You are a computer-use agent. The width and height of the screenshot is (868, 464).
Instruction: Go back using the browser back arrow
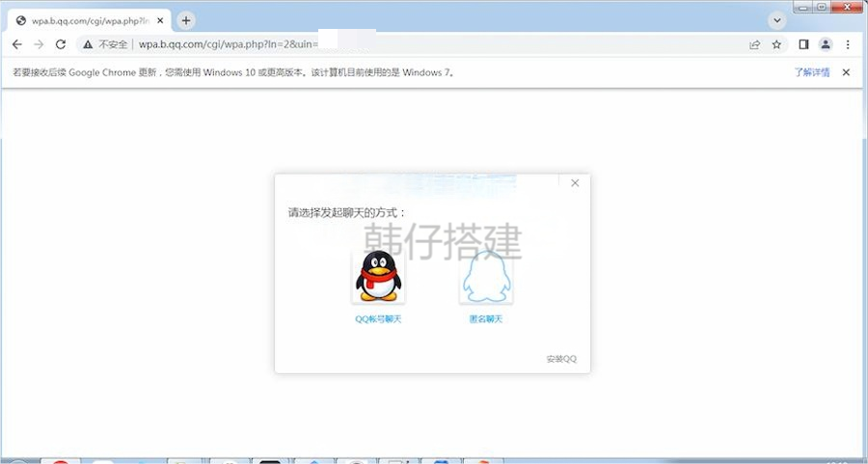tap(17, 44)
